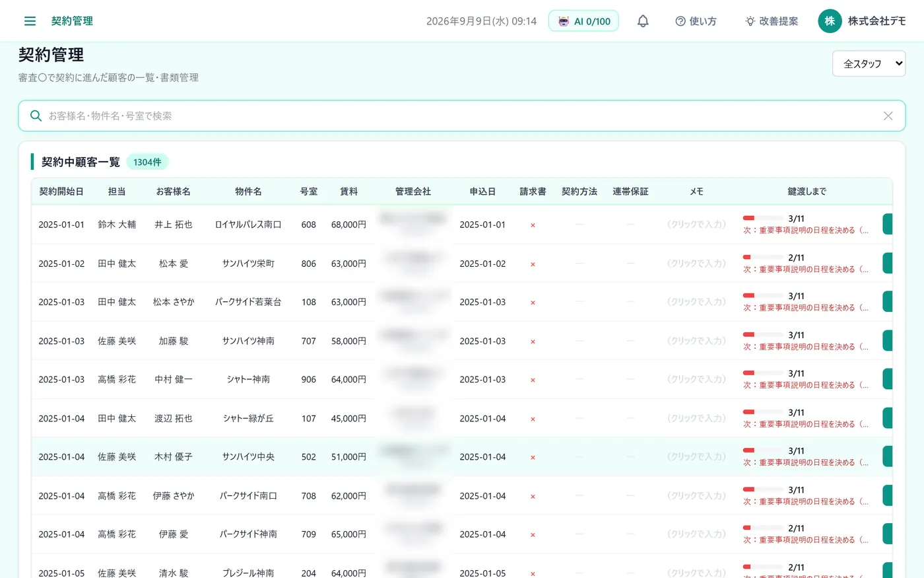Select customer name 松本 さやか

click(174, 302)
